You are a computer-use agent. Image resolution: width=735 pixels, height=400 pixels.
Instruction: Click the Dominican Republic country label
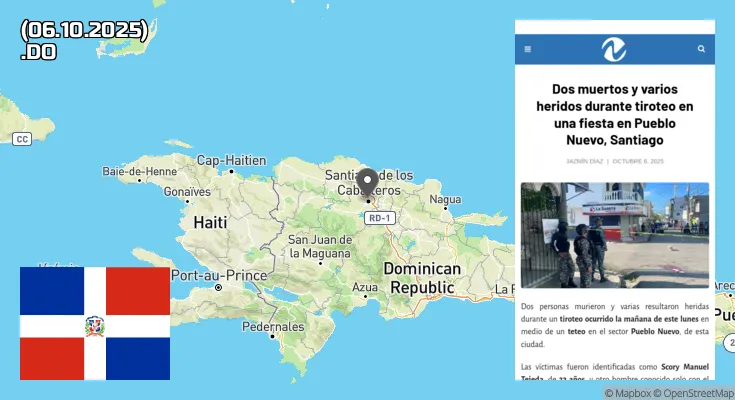[x=423, y=278]
